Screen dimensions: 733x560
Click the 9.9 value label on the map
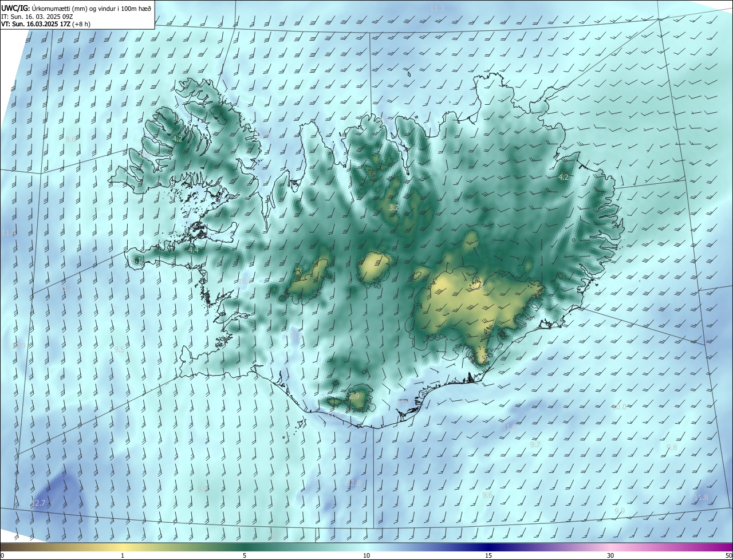point(619,511)
